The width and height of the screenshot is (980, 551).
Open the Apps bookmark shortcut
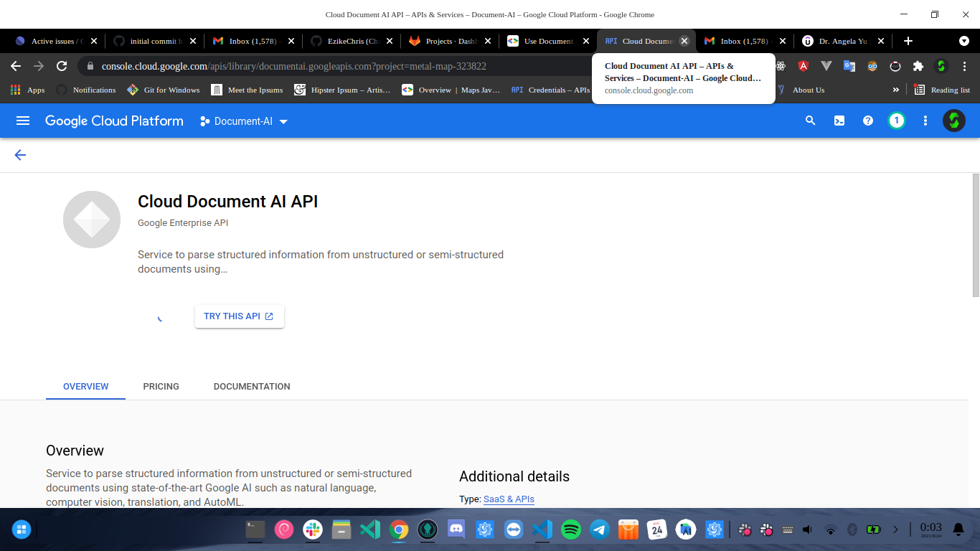click(x=27, y=90)
